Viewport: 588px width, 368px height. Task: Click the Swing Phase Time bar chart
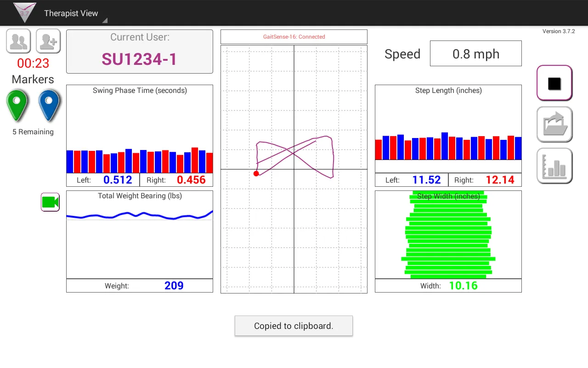coord(140,129)
